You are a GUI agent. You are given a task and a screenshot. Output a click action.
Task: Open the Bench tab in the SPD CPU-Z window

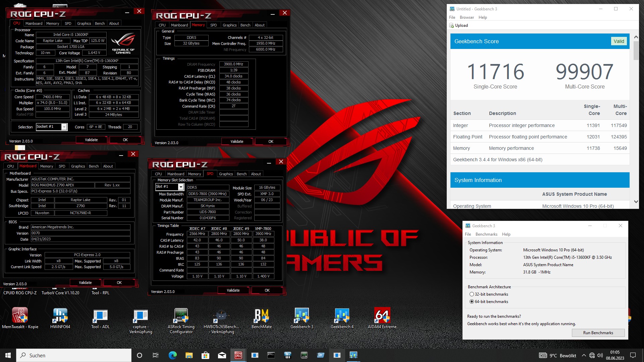point(241,174)
